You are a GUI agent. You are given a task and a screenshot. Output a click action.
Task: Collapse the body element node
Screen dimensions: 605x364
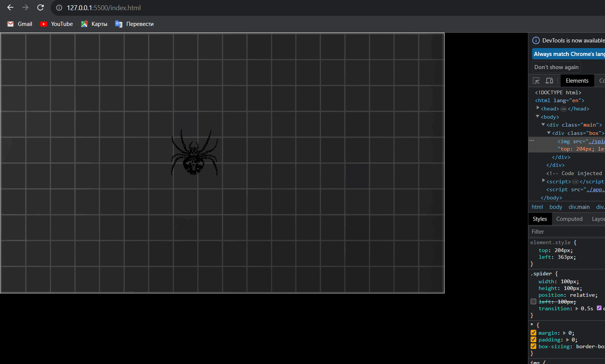[x=538, y=116]
